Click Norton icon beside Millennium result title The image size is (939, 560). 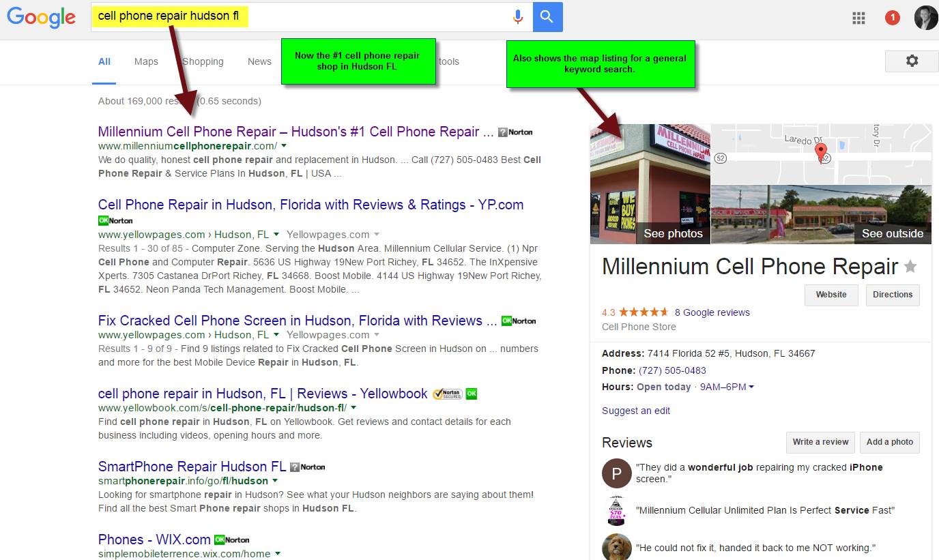(x=515, y=132)
